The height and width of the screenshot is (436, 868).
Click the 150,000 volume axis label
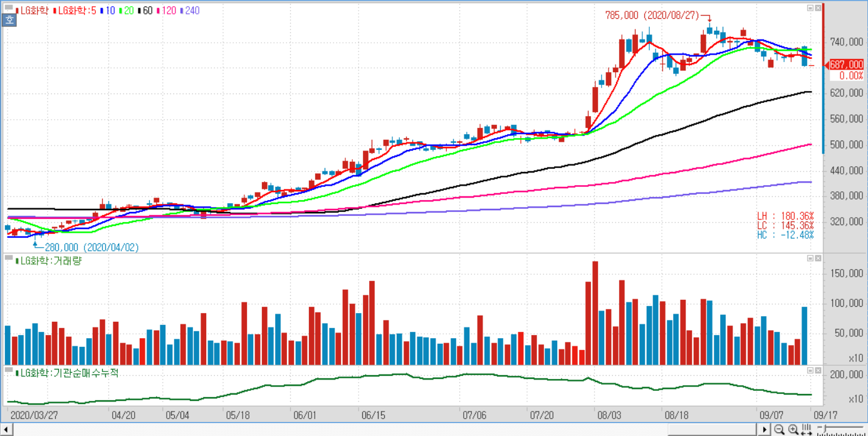(847, 274)
